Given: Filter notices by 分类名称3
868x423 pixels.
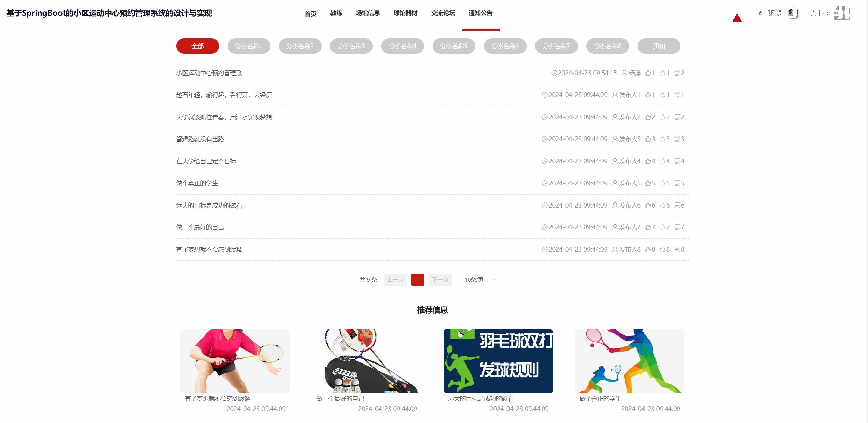Looking at the screenshot, I should [x=351, y=46].
